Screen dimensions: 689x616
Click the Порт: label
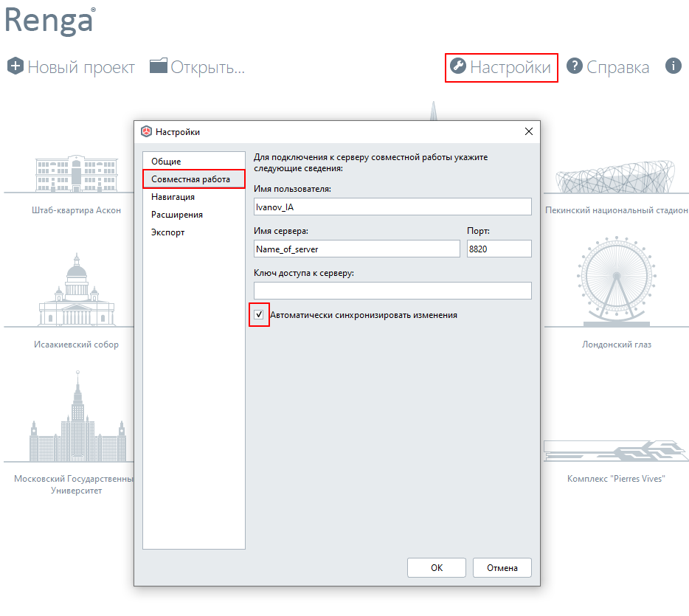(x=478, y=231)
